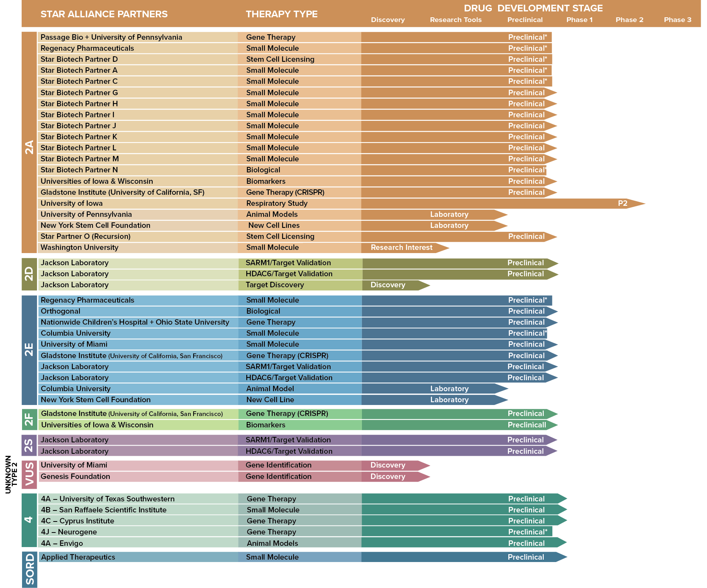Viewport: 707px width, 588px height.
Task: Click Genesis Foundation partner
Action: pyautogui.click(x=76, y=477)
